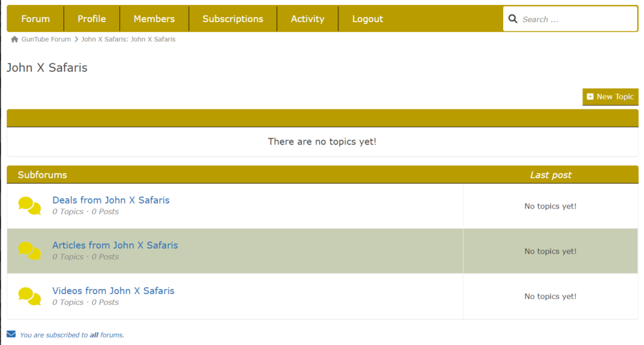Click the envelope subscription icon

coord(11,334)
